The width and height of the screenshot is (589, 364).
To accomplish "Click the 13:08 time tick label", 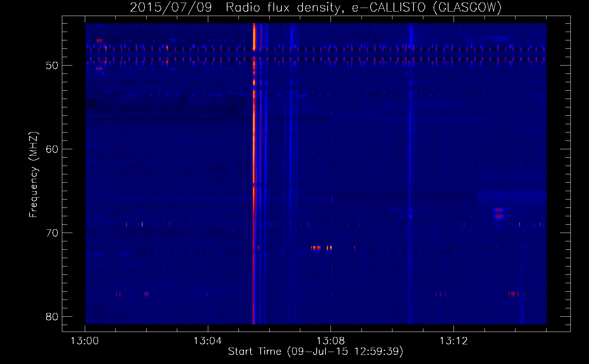I will [331, 341].
